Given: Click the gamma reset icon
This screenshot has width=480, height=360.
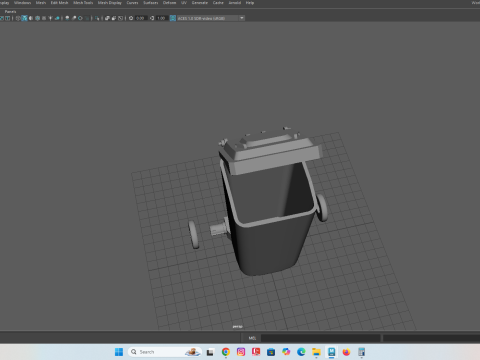Looking at the screenshot, I should 152,18.
